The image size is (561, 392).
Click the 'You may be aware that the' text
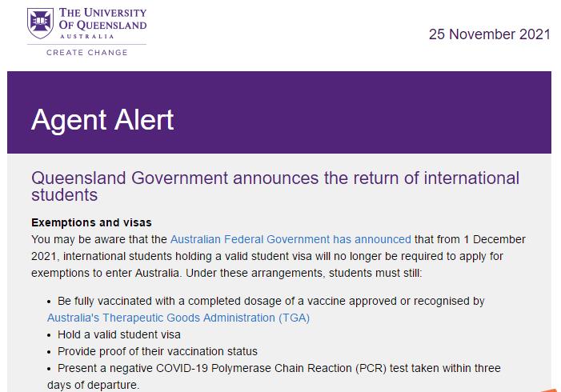point(100,238)
